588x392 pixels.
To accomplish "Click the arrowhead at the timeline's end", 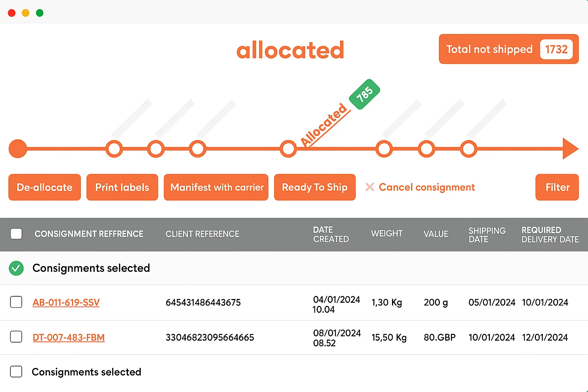I will tap(569, 149).
